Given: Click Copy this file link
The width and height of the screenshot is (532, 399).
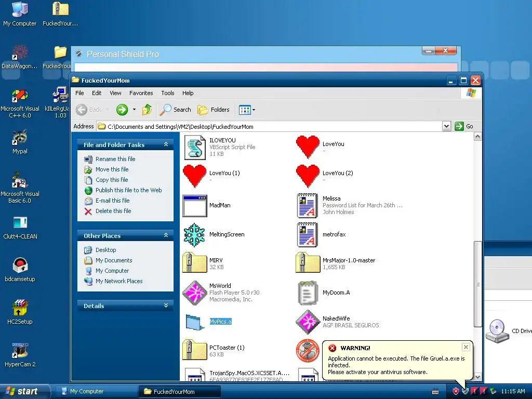Looking at the screenshot, I should coord(112,180).
